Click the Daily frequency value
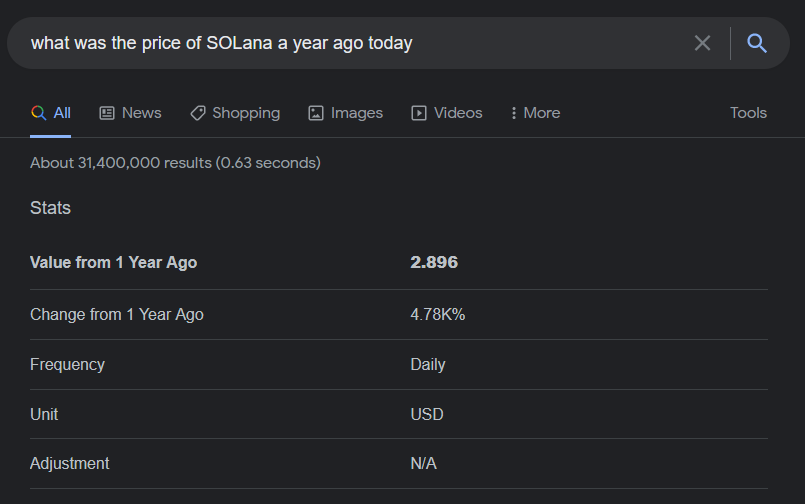This screenshot has width=805, height=504. click(x=428, y=364)
